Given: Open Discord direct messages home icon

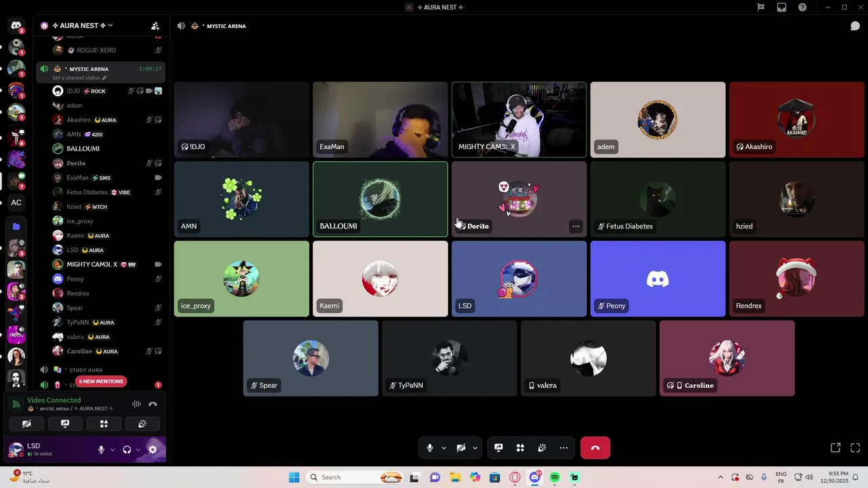Looking at the screenshot, I should click(x=16, y=26).
